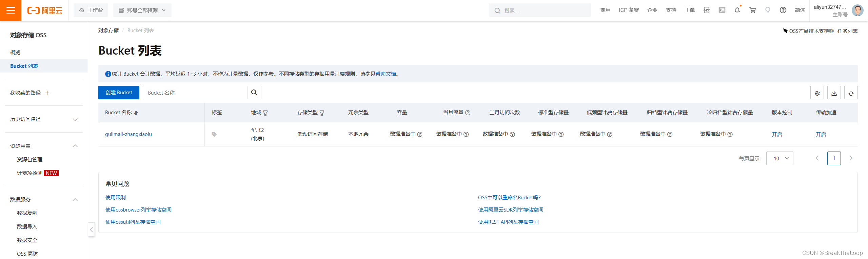This screenshot has height=259, width=868.
Task: Focus Bucket 名称 search field
Action: click(x=195, y=93)
